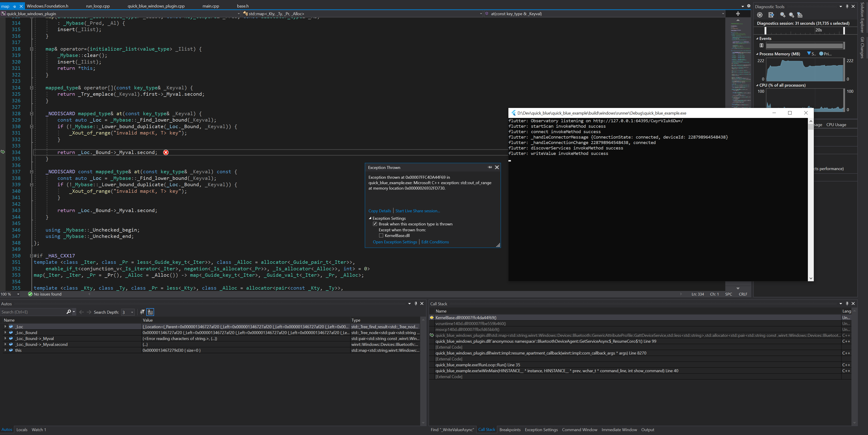Pin the Call Stack panel
Screen dimensions: 868x435
tap(847, 304)
